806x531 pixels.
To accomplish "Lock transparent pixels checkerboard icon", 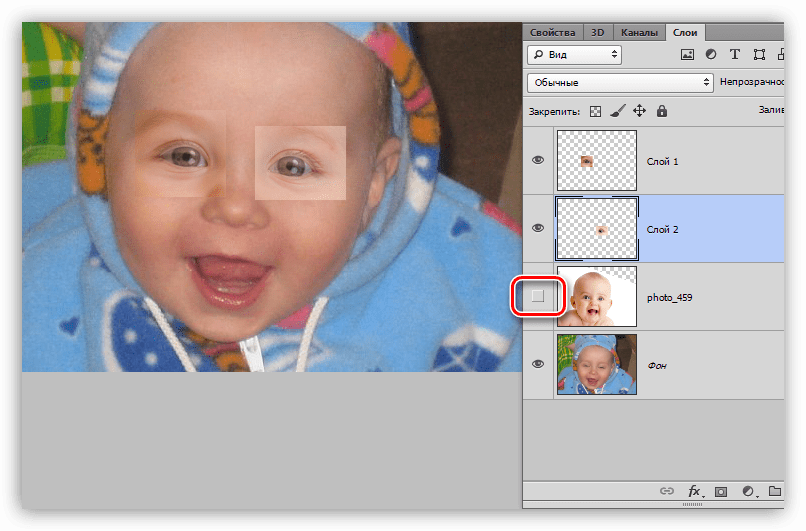I will click(x=596, y=111).
